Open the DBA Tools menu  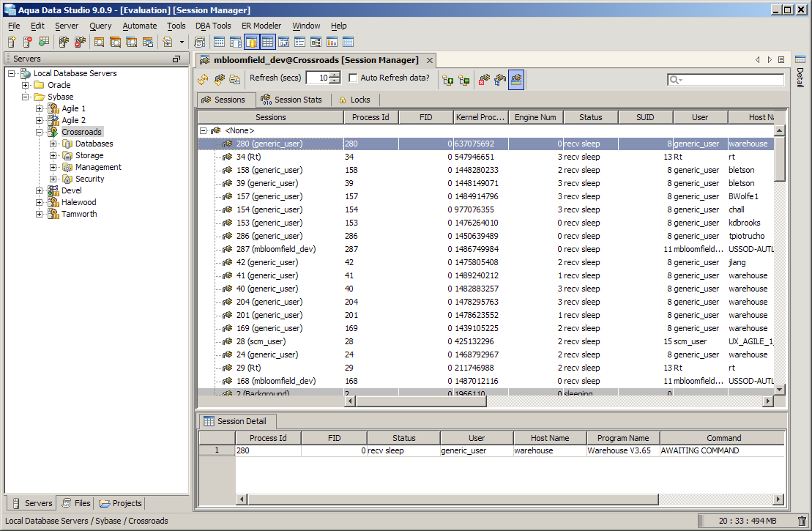213,26
